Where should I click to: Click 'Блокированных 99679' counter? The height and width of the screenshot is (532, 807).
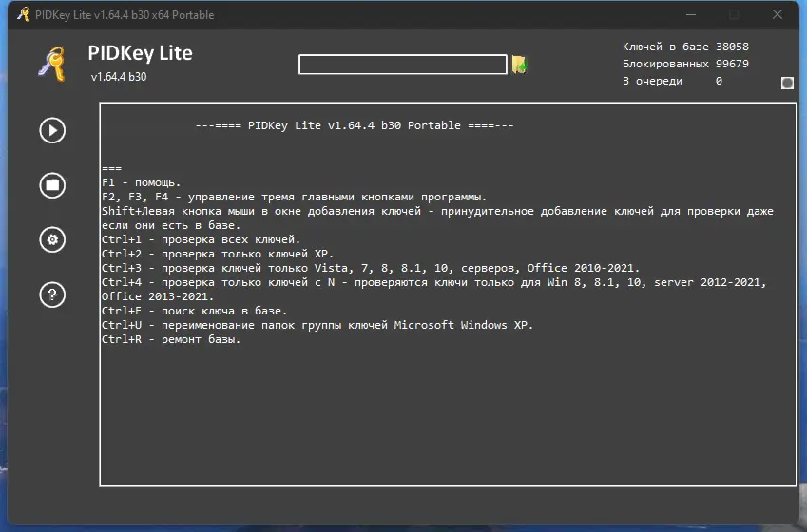tap(685, 64)
